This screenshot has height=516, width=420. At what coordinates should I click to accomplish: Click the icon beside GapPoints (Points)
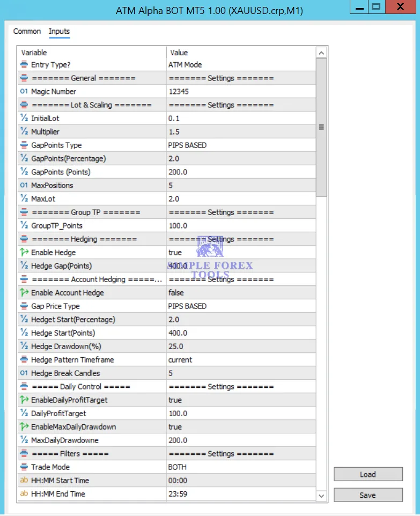24,172
